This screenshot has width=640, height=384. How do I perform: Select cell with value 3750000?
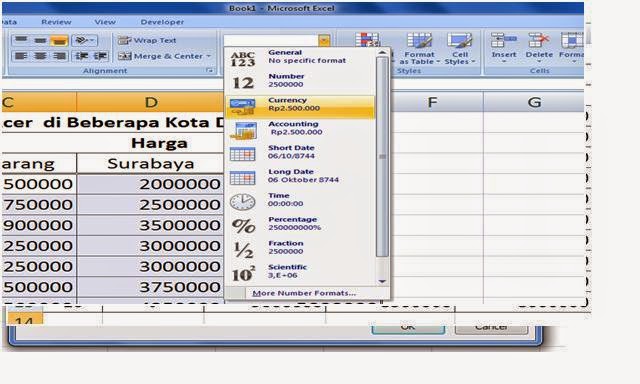point(151,287)
